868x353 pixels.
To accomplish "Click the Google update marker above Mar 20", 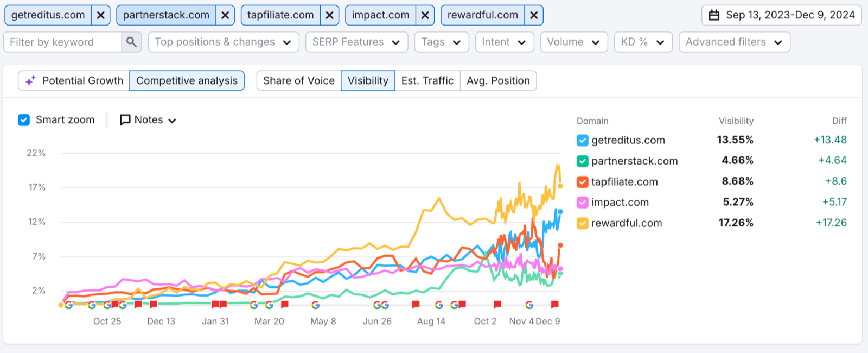I will [x=269, y=305].
